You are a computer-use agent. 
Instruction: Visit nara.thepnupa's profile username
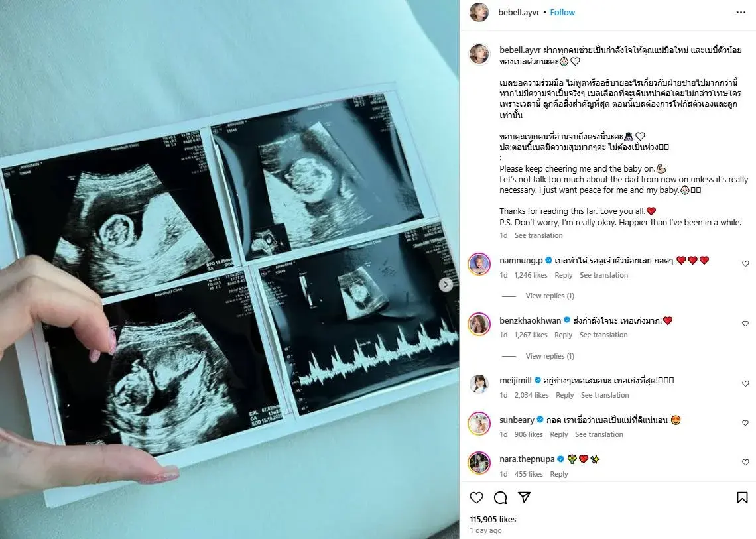click(527, 459)
